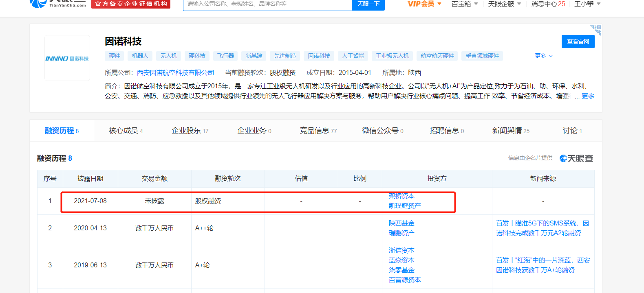Select the 新基建 tag

(254, 56)
